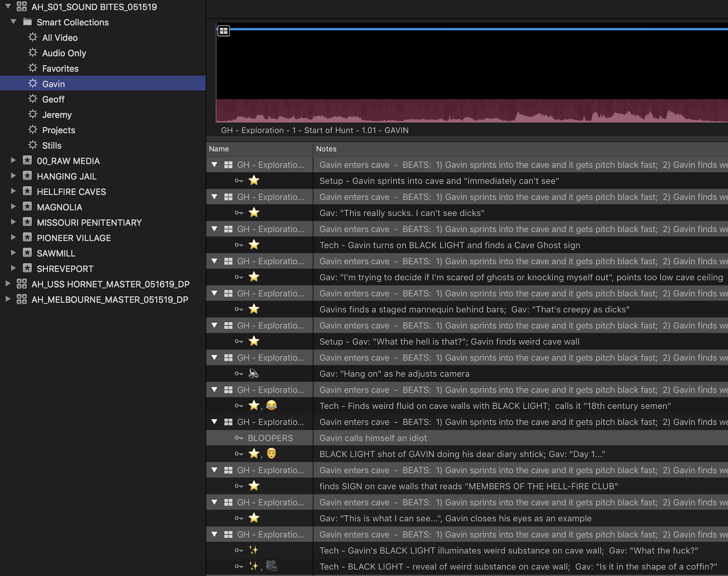Select the Gavin smart collection

click(x=103, y=84)
